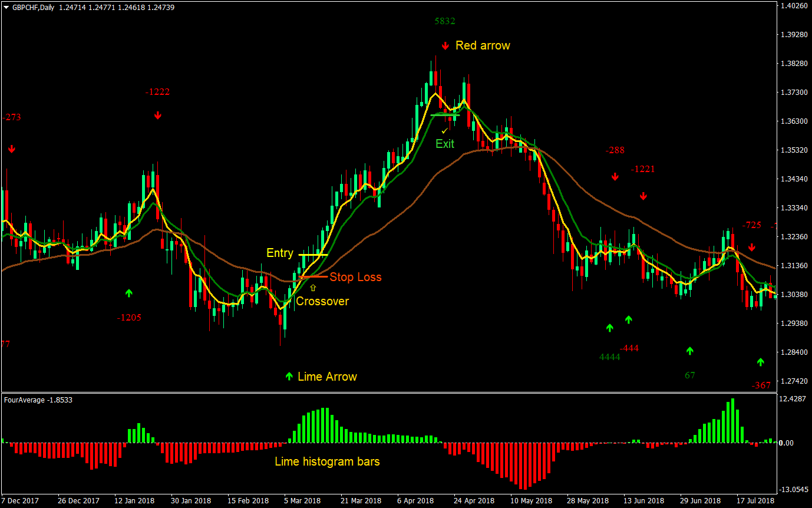Click the 'GBPCHF,Daily' chart title
This screenshot has height=508, width=812.
pyautogui.click(x=34, y=8)
